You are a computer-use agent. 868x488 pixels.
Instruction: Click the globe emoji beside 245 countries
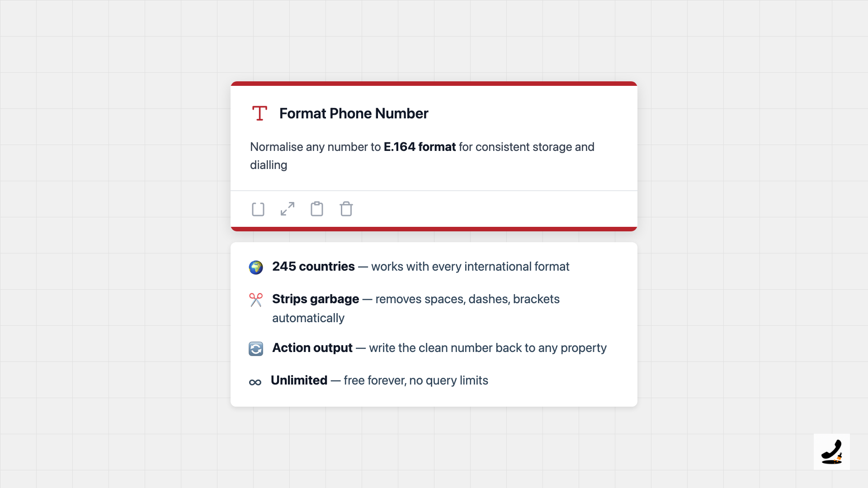(x=256, y=267)
